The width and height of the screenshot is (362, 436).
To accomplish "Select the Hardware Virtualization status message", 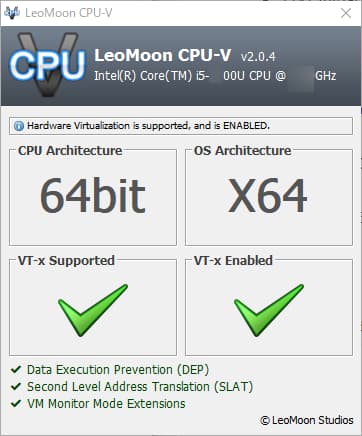I will [x=148, y=126].
